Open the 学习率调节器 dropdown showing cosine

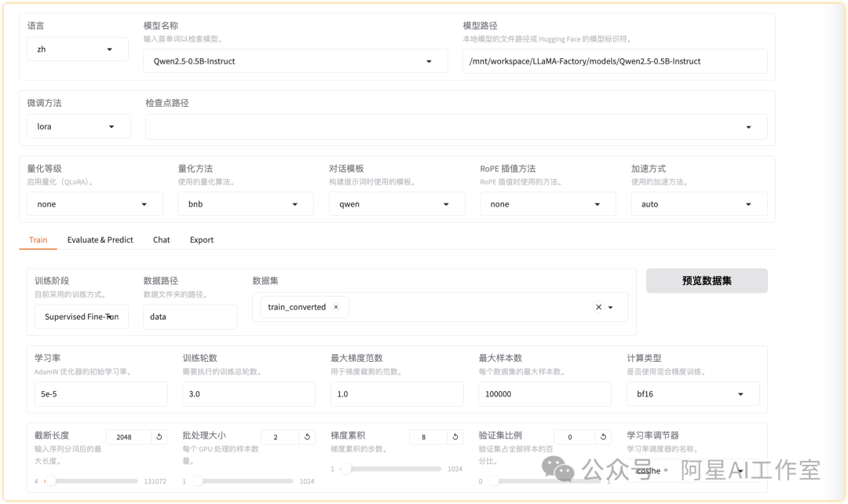[693, 470]
